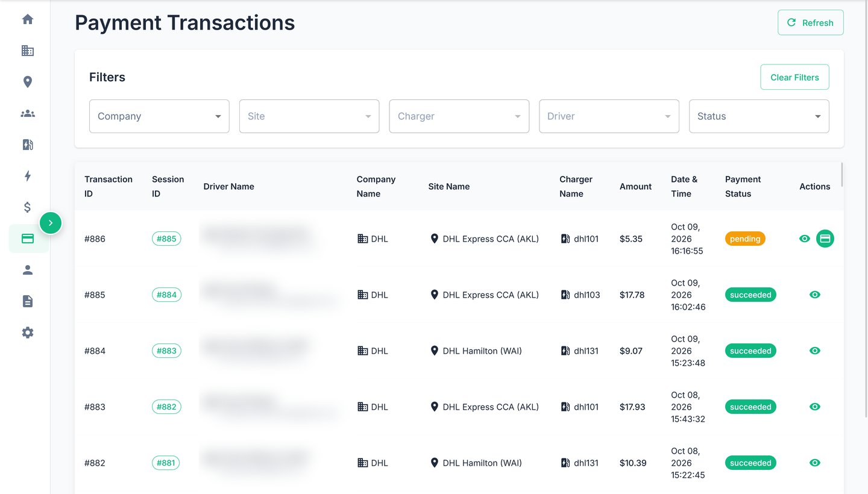
Task: Click the succeeded badge for transaction #884
Action: point(750,351)
